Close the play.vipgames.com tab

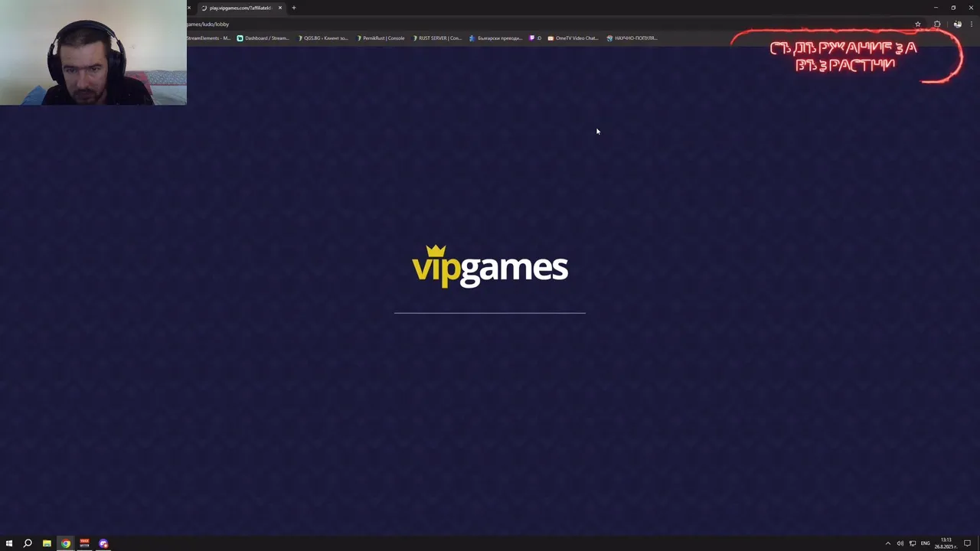point(280,8)
